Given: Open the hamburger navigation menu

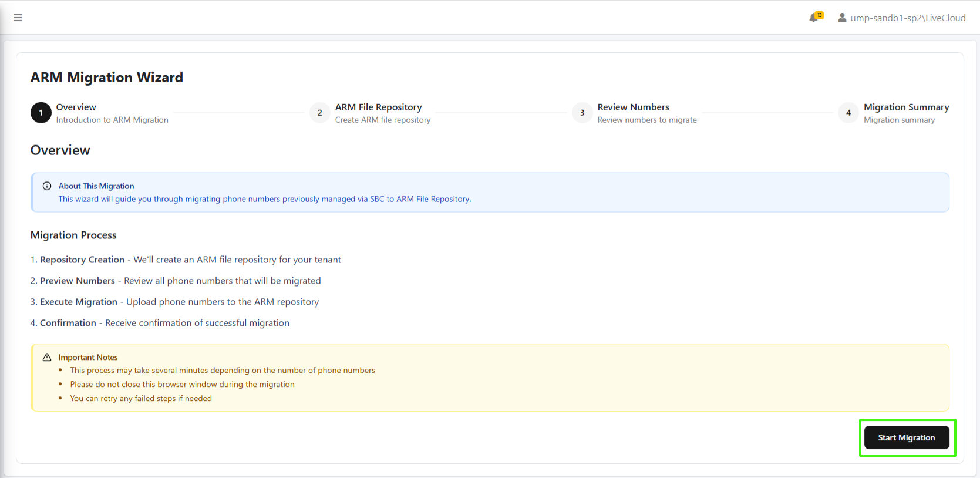Looking at the screenshot, I should (18, 18).
